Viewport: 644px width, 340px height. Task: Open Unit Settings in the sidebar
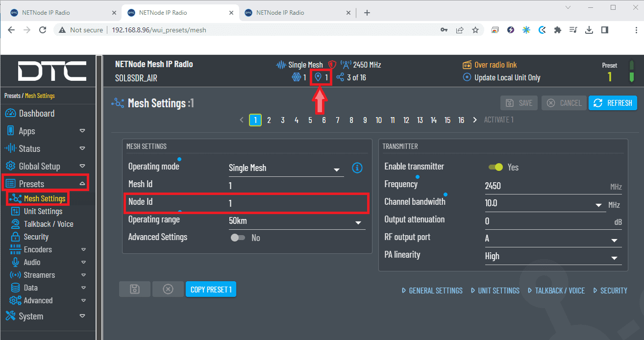point(43,212)
